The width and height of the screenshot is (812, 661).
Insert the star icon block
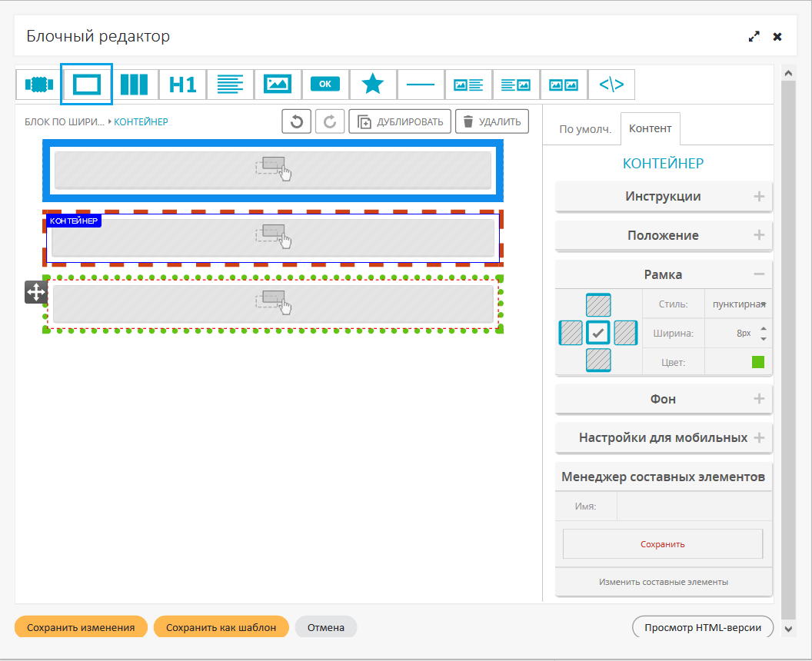(x=373, y=85)
